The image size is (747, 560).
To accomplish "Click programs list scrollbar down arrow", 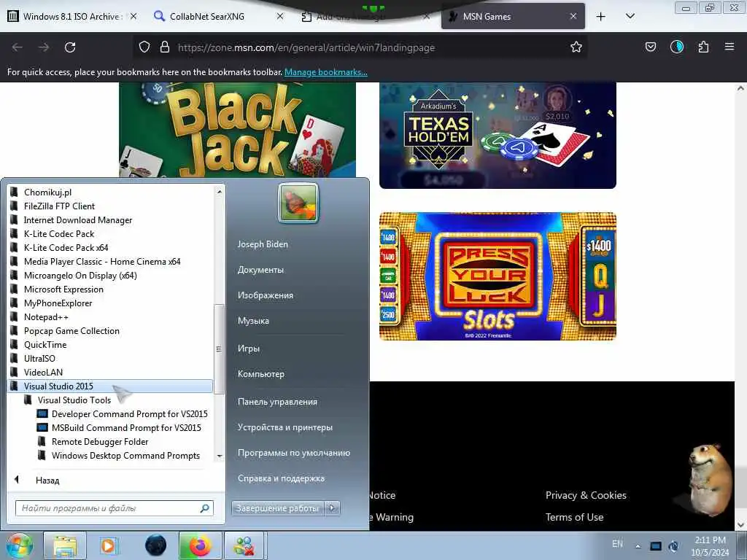I will click(219, 456).
